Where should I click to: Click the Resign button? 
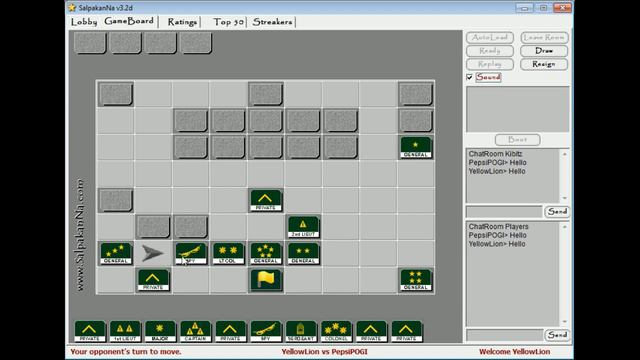[544, 64]
